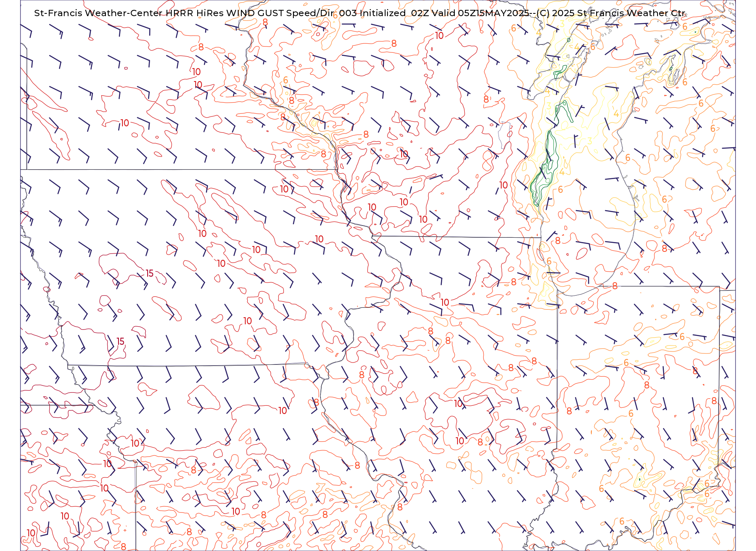Image resolution: width=756 pixels, height=551 pixels.
Task: Click the lower "15" gust contour label
Action: pos(120,342)
